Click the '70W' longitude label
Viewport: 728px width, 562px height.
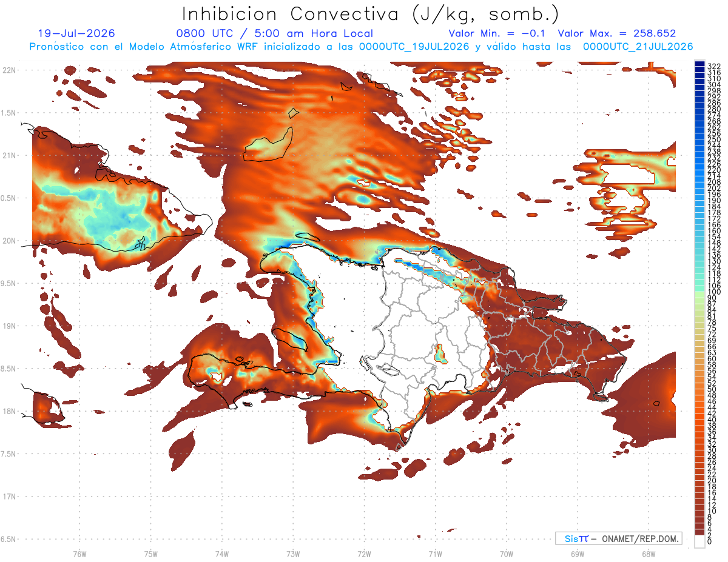coord(507,553)
